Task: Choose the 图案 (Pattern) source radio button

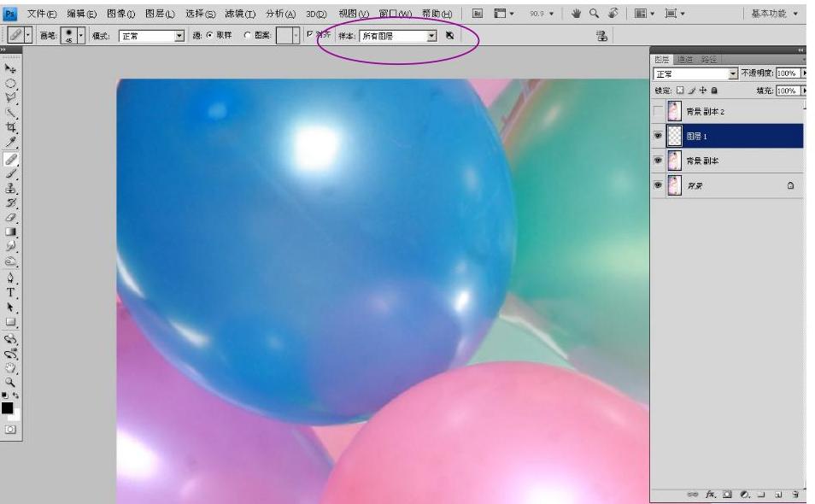Action: (248, 35)
